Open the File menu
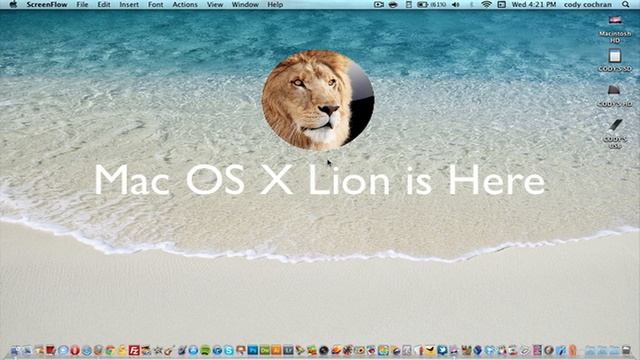 pos(82,4)
